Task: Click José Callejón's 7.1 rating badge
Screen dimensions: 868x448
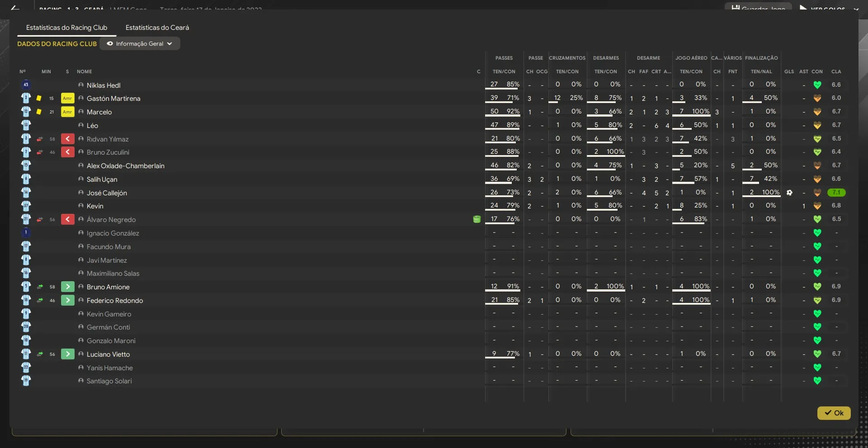Action: (836, 193)
